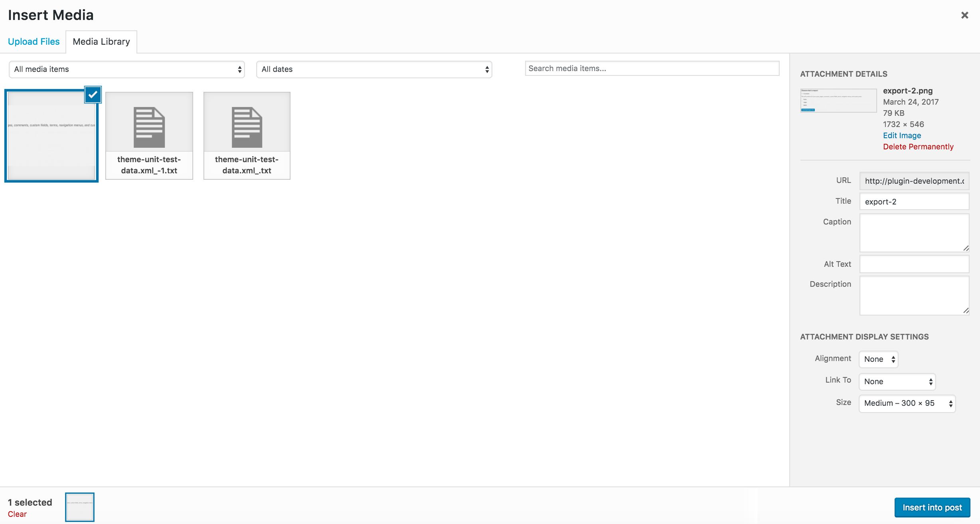Select the export-2 image thumbnail in library
This screenshot has width=980, height=524.
51,136
